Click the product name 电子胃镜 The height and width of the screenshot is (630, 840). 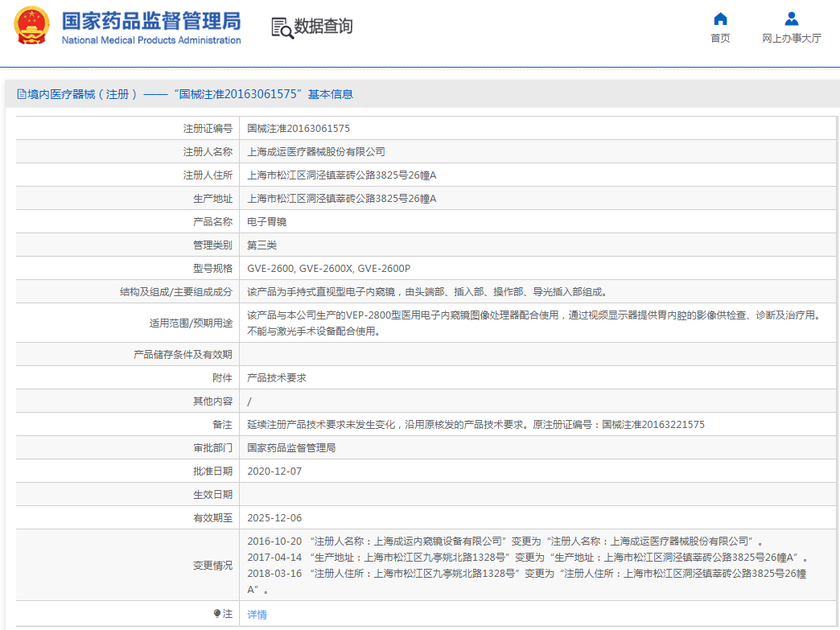266,222
